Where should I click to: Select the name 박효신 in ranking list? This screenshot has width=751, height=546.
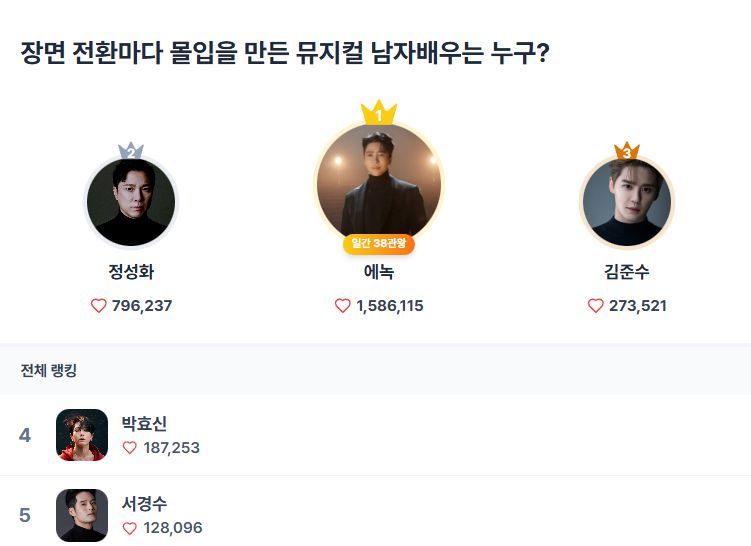point(144,424)
